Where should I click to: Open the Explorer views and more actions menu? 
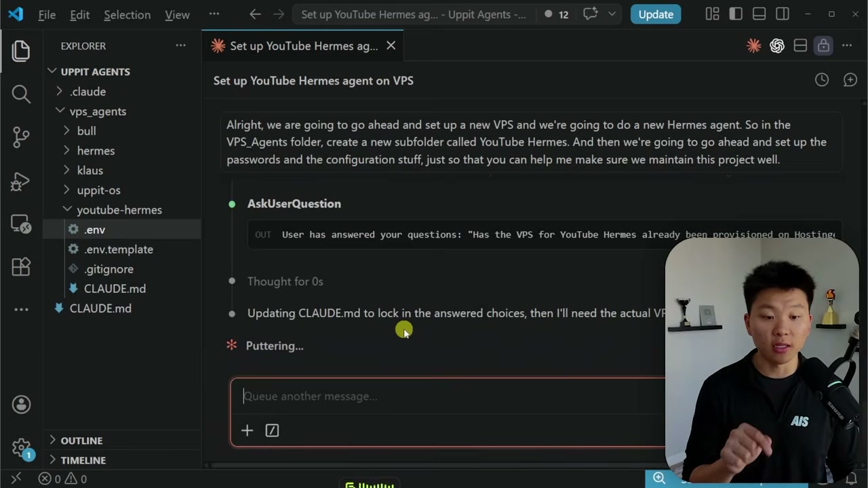[180, 45]
